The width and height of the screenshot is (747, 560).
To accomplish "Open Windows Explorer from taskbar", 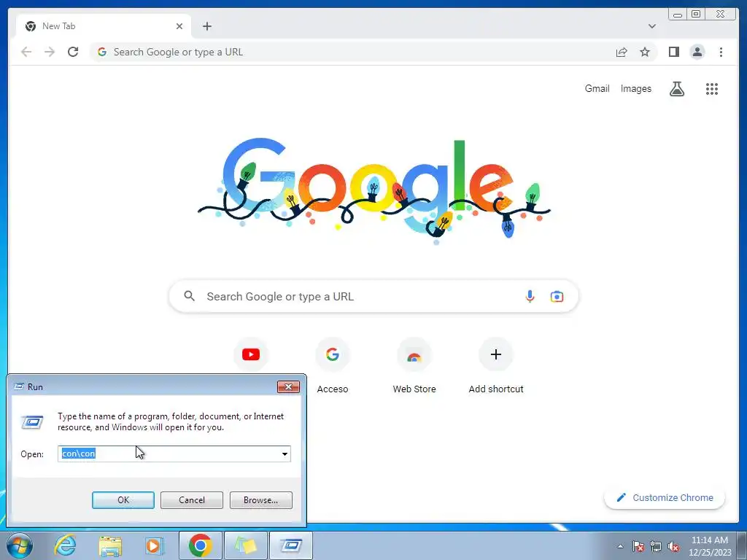I will (110, 545).
